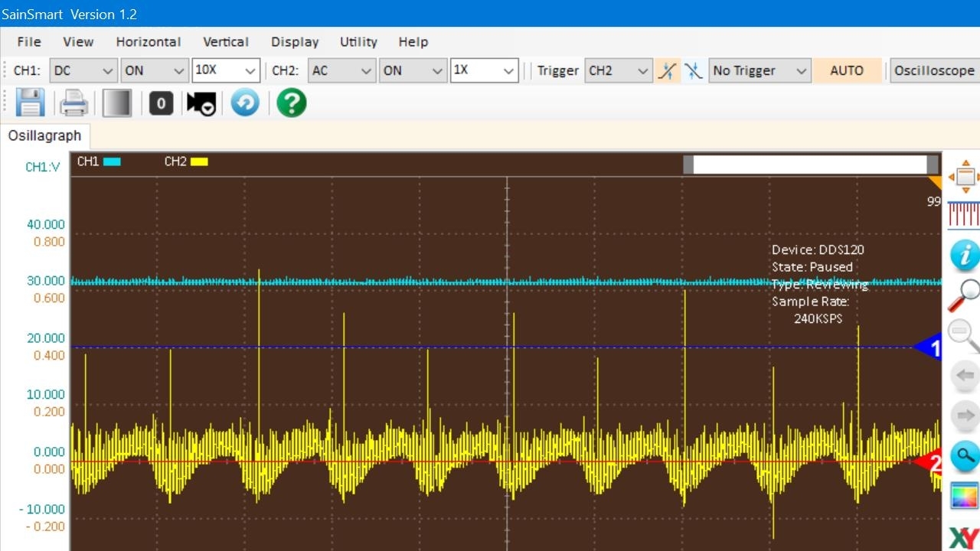Open the CH1 coupling DC dropdown
This screenshot has width=980, height=551.
pyautogui.click(x=83, y=70)
